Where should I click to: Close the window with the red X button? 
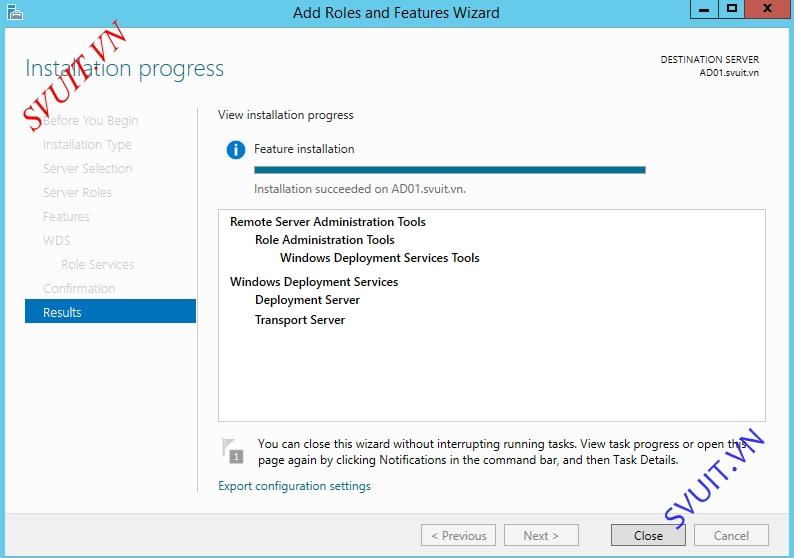tap(768, 9)
